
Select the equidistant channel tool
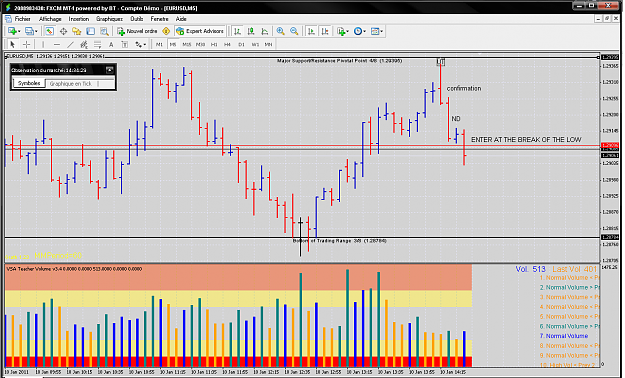coord(84,44)
